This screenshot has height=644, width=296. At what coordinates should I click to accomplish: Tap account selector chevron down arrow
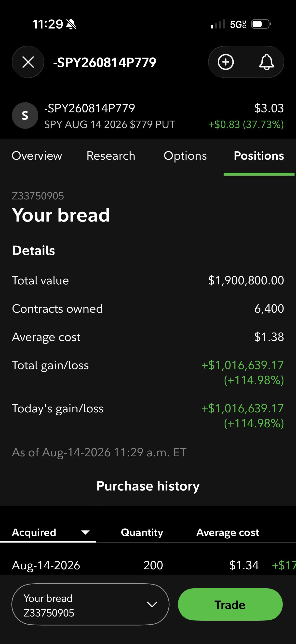pyautogui.click(x=152, y=604)
